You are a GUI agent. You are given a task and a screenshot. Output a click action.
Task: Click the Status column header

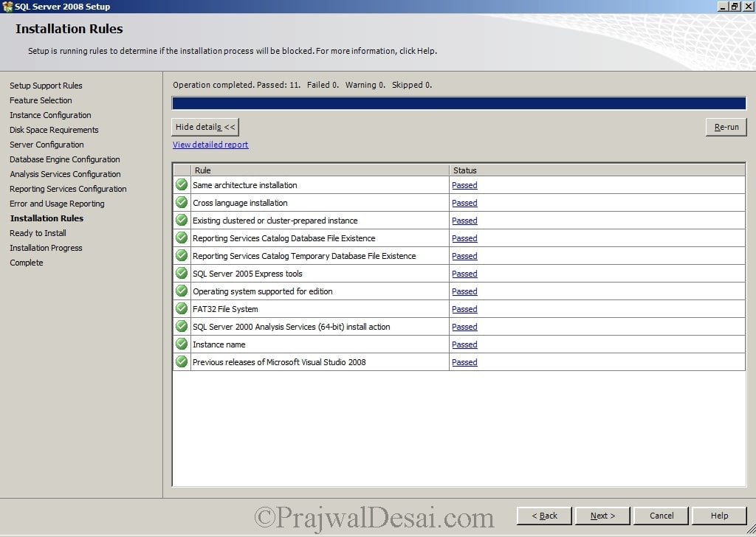[597, 170]
